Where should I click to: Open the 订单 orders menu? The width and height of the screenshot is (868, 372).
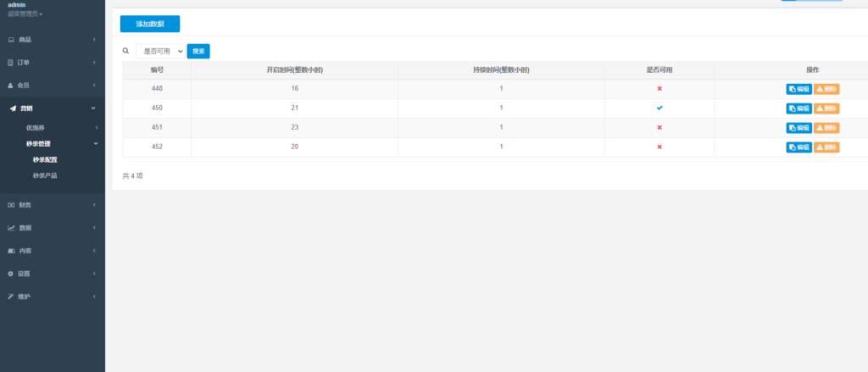point(25,63)
